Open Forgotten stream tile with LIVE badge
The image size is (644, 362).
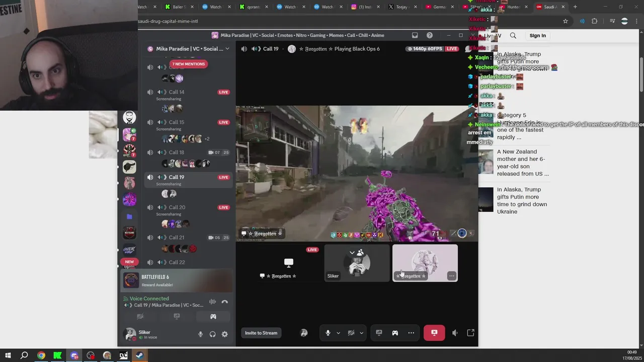289,263
